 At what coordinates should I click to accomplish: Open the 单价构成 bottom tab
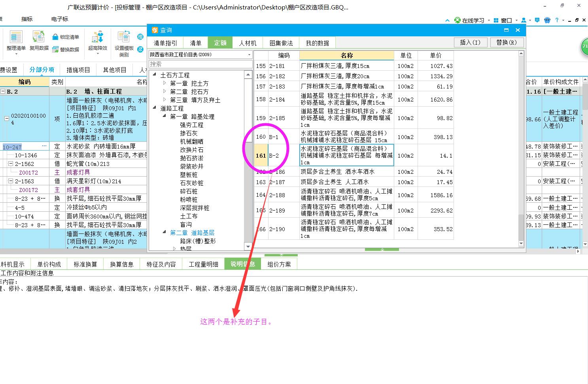pyautogui.click(x=49, y=264)
